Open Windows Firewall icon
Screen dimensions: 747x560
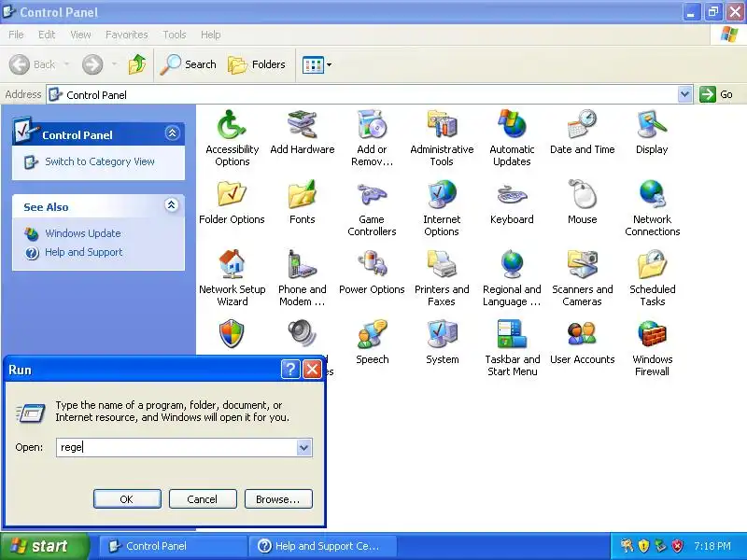point(652,335)
